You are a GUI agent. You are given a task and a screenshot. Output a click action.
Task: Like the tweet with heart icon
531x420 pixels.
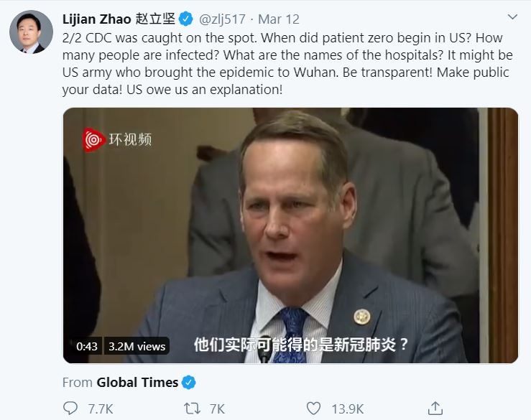(313, 409)
